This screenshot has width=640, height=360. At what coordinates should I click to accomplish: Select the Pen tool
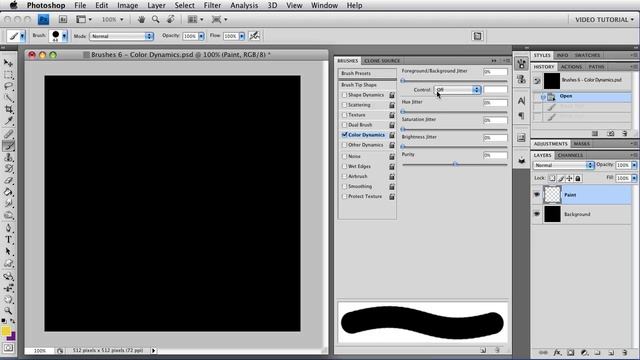(8, 228)
